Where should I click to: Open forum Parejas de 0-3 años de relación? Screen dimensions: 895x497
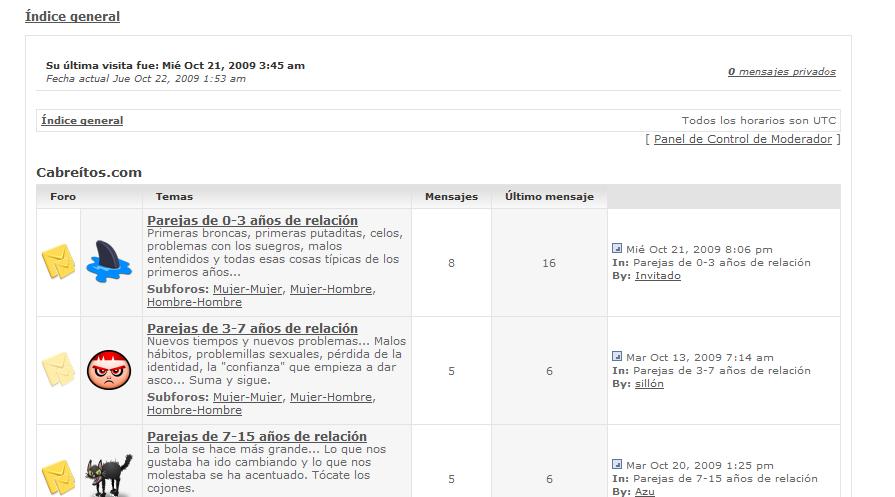pos(252,220)
